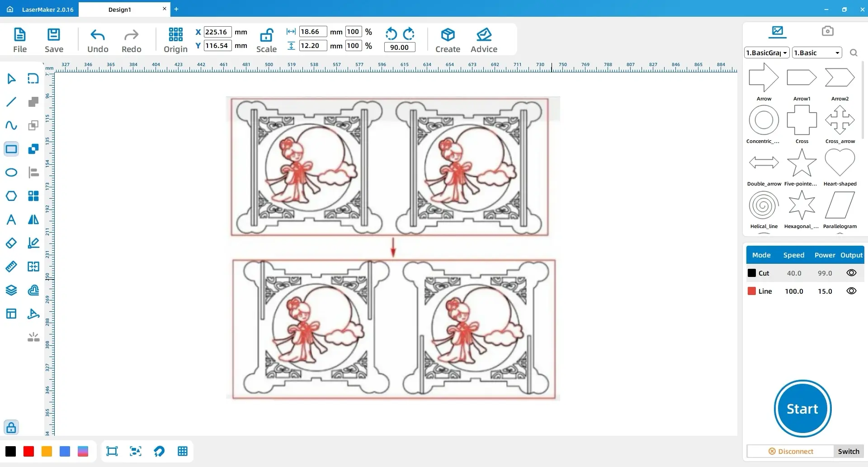Open the Origin point selector
868x467 pixels.
[x=175, y=40]
